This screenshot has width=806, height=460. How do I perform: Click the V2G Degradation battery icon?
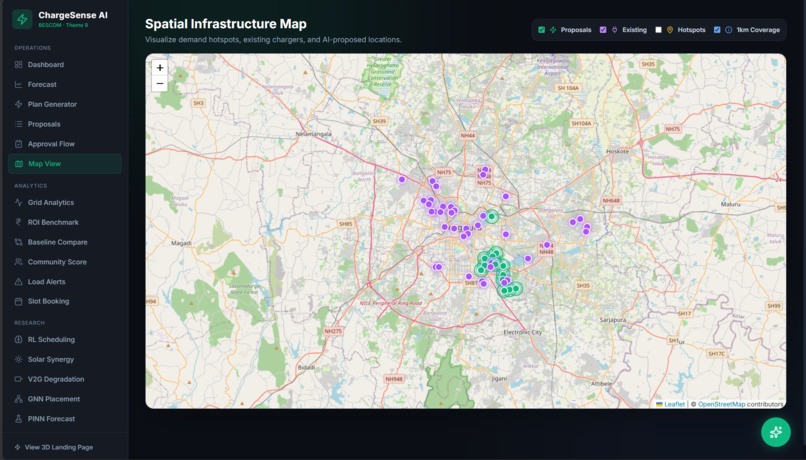19,379
